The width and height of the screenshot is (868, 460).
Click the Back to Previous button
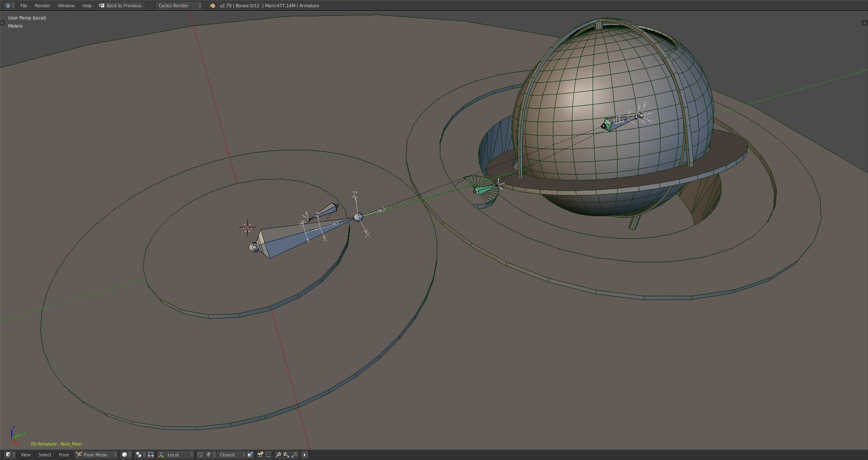coord(120,5)
